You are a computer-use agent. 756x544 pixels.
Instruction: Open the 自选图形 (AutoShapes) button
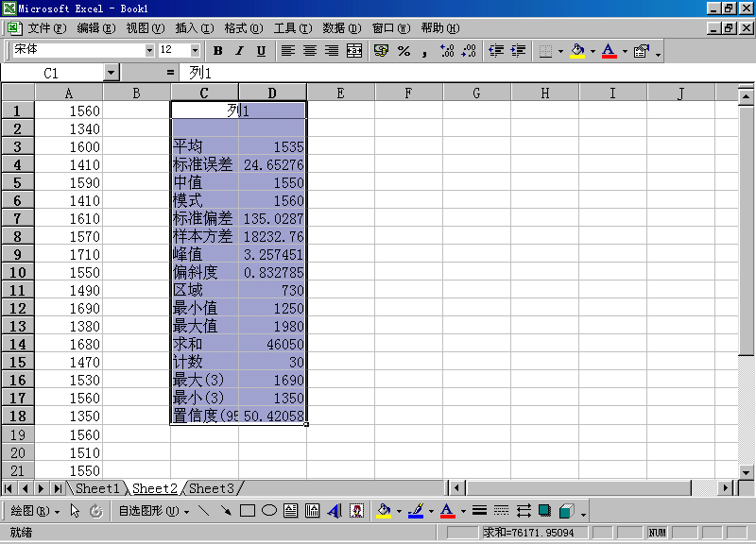[147, 511]
